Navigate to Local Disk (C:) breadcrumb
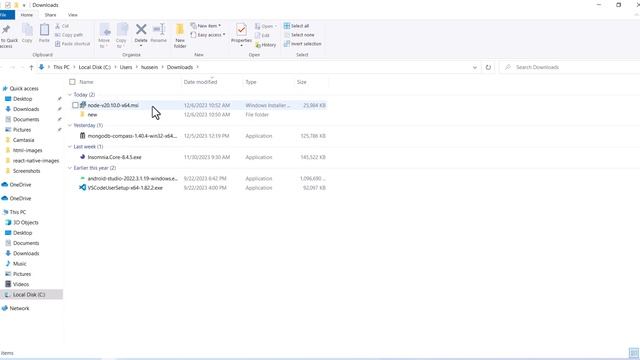This screenshot has width=640, height=360. tap(95, 67)
